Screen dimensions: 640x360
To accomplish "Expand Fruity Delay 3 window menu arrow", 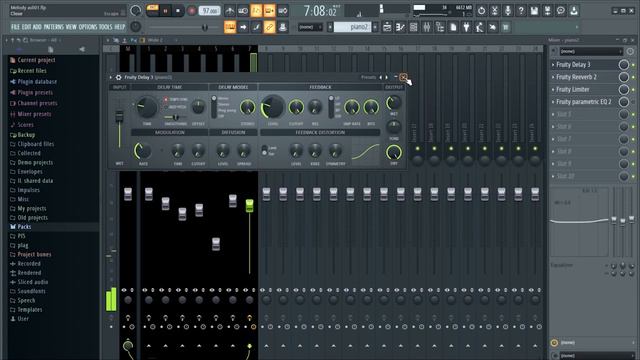I will (x=111, y=77).
